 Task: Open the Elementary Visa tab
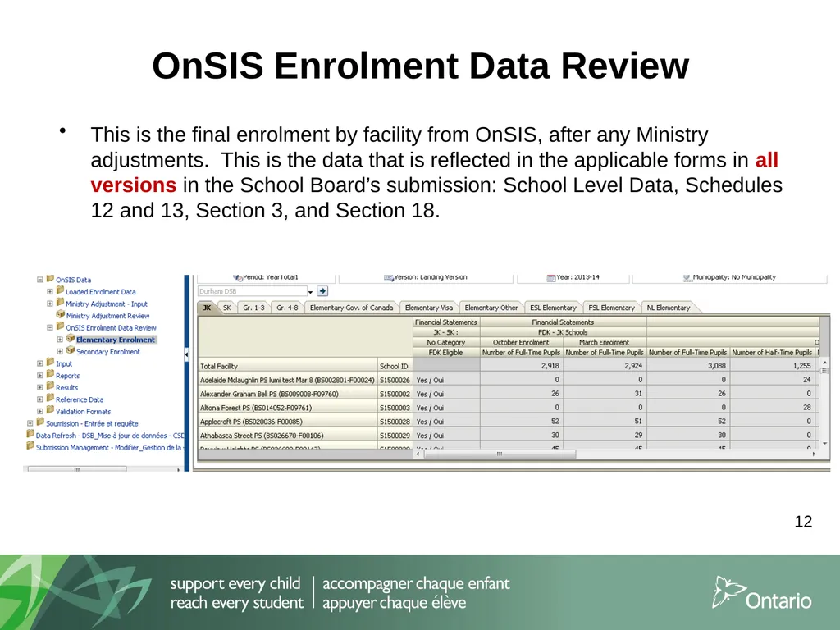428,308
